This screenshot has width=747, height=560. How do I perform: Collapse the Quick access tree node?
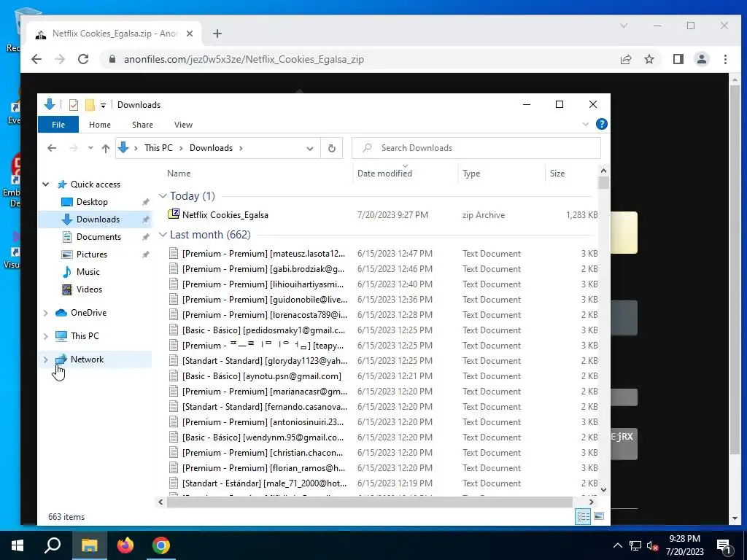[46, 184]
